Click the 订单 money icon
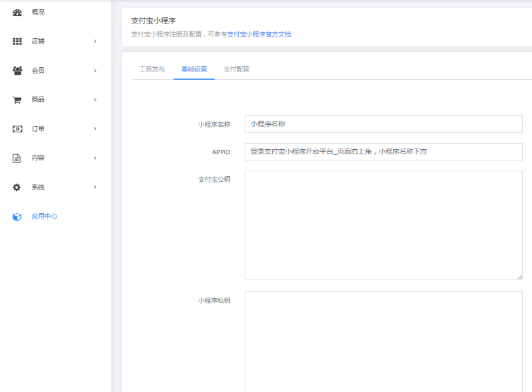The width and height of the screenshot is (532, 392). (17, 129)
